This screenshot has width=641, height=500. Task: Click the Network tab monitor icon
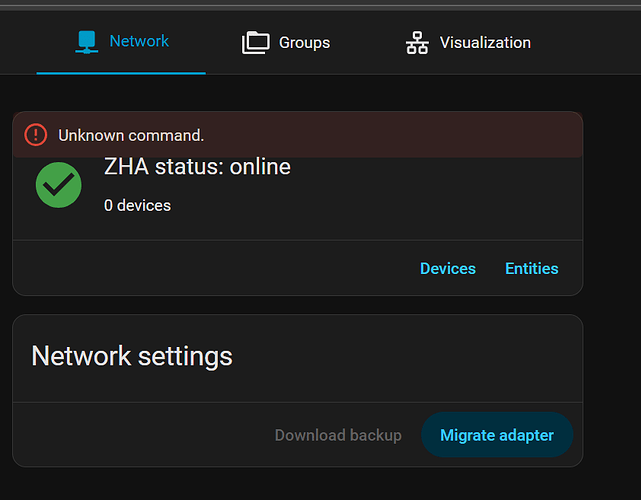87,42
